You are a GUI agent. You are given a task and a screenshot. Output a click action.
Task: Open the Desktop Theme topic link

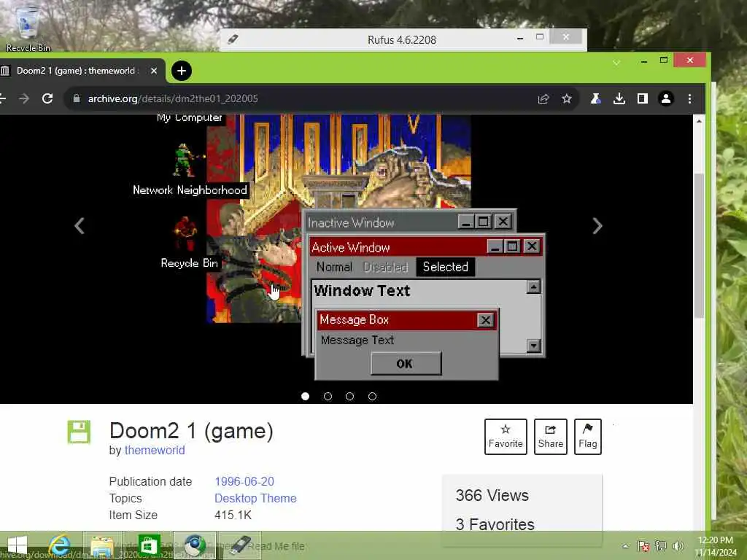(255, 498)
